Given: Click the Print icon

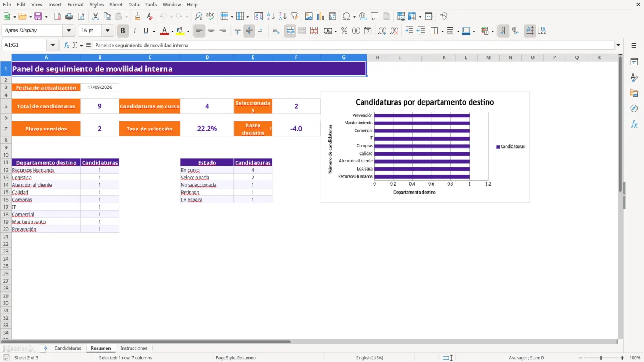Looking at the screenshot, I should click(69, 17).
